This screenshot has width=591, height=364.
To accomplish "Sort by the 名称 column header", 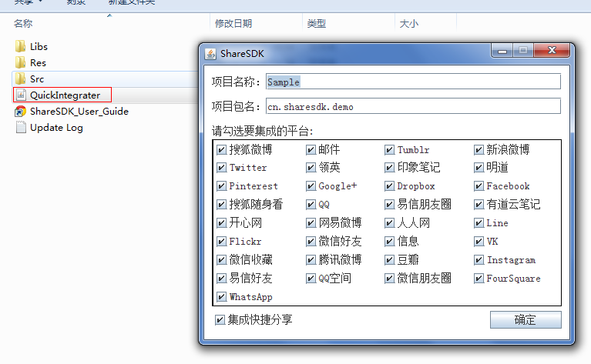I will [23, 23].
